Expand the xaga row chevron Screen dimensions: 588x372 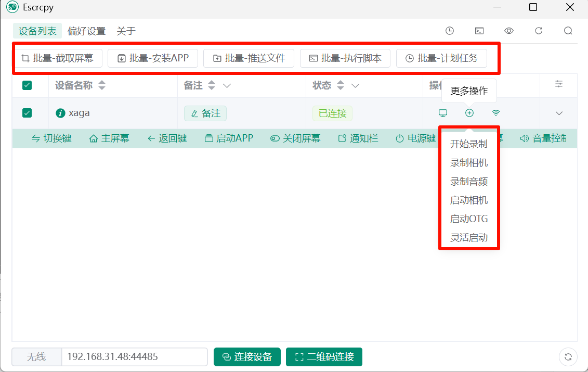tap(559, 113)
